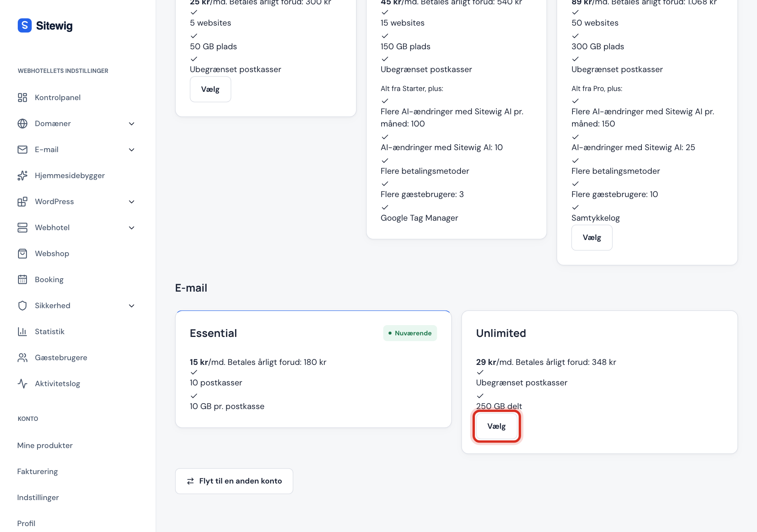Click the Hjemmesidebygger sparkle icon
This screenshot has height=532, width=757.
(22, 176)
